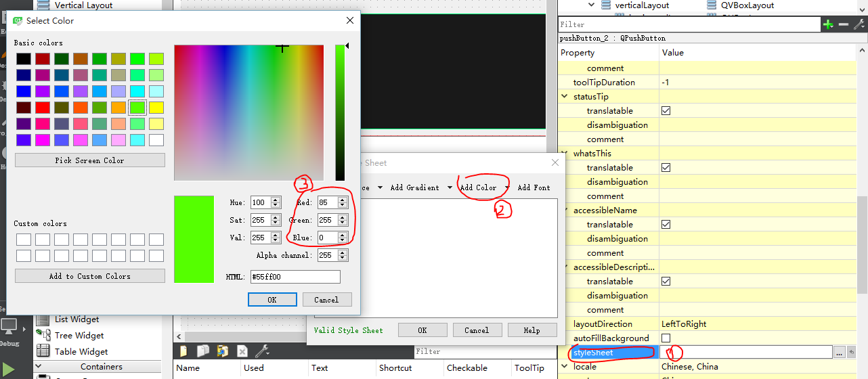Viewport: 868px width, 379px height.
Task: Collapse verticalLayout in the object tree
Action: tap(591, 5)
